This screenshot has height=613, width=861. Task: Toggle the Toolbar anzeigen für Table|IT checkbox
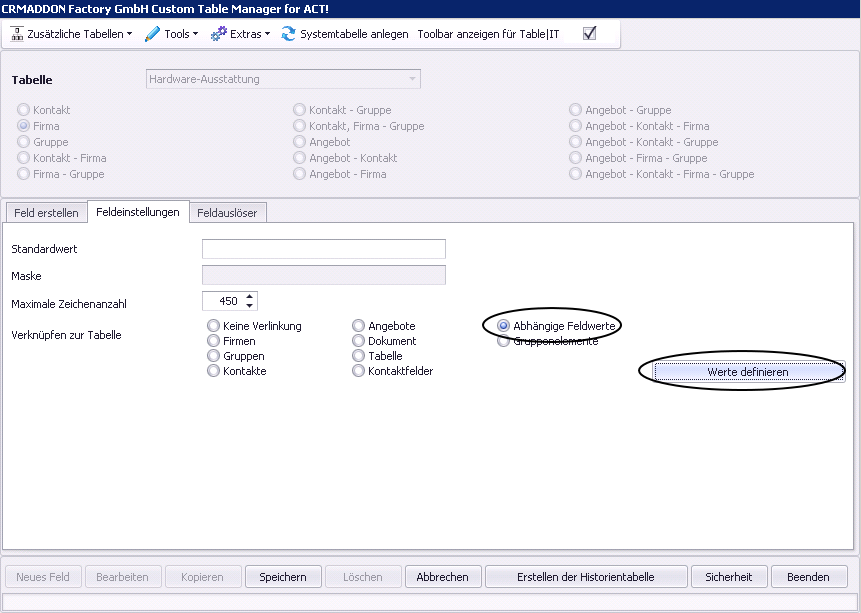590,34
